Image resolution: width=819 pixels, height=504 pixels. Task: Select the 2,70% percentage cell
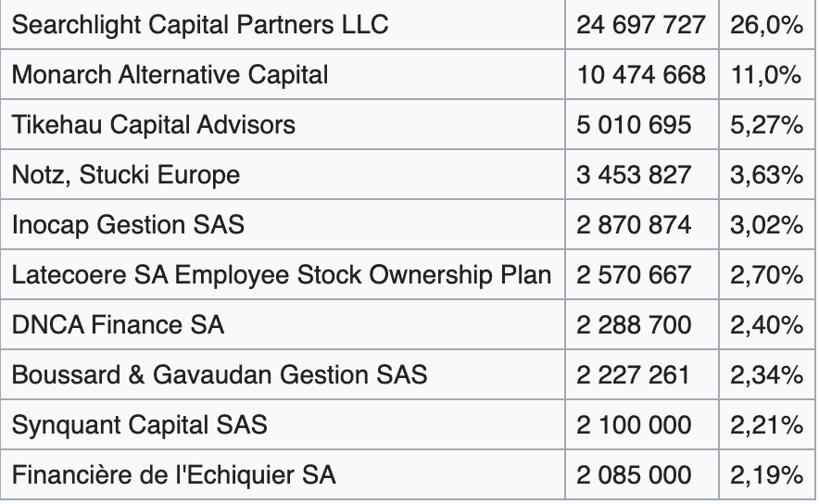click(x=767, y=274)
